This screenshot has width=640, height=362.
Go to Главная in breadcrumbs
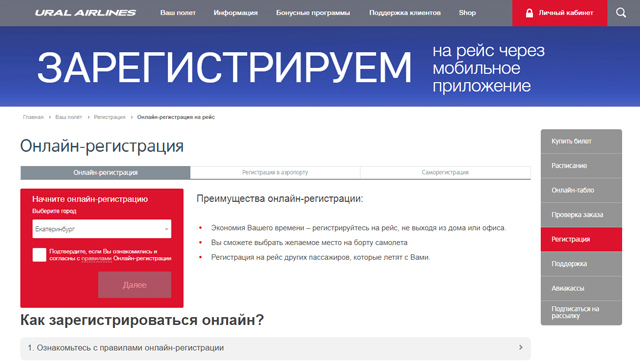[x=33, y=117]
